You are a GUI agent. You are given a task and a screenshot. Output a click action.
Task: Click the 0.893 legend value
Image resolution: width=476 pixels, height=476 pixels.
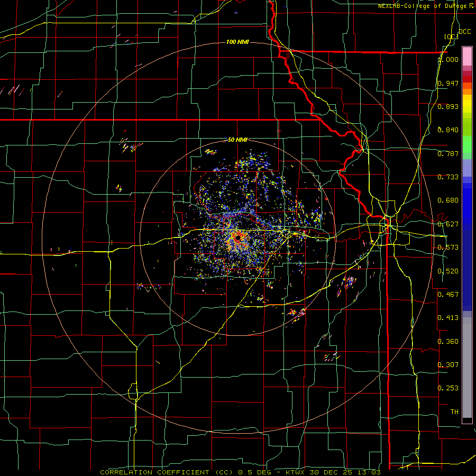click(x=448, y=106)
